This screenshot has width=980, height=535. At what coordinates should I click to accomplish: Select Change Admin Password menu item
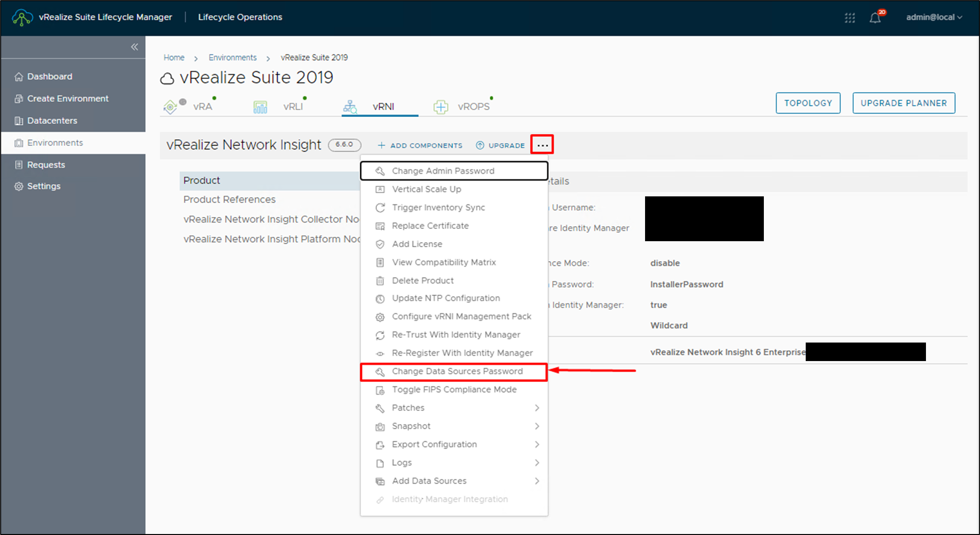pos(454,171)
